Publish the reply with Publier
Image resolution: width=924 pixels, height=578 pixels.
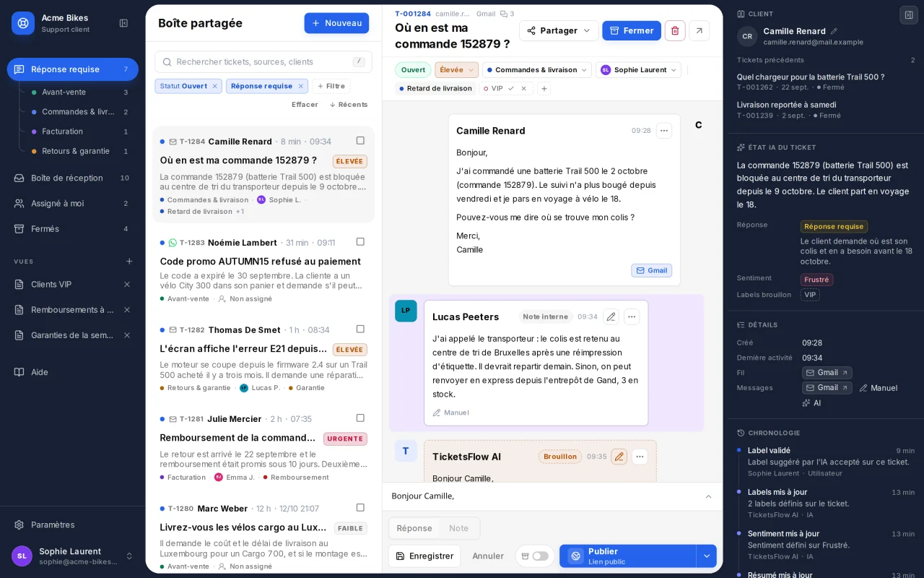(x=627, y=556)
